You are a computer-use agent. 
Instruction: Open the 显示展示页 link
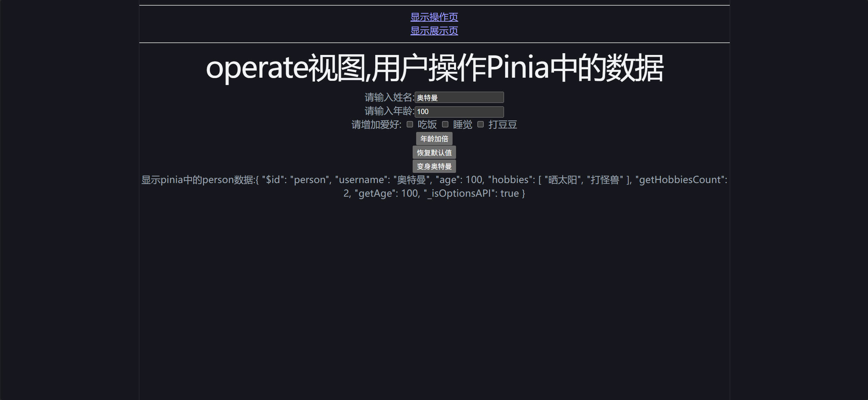(434, 31)
